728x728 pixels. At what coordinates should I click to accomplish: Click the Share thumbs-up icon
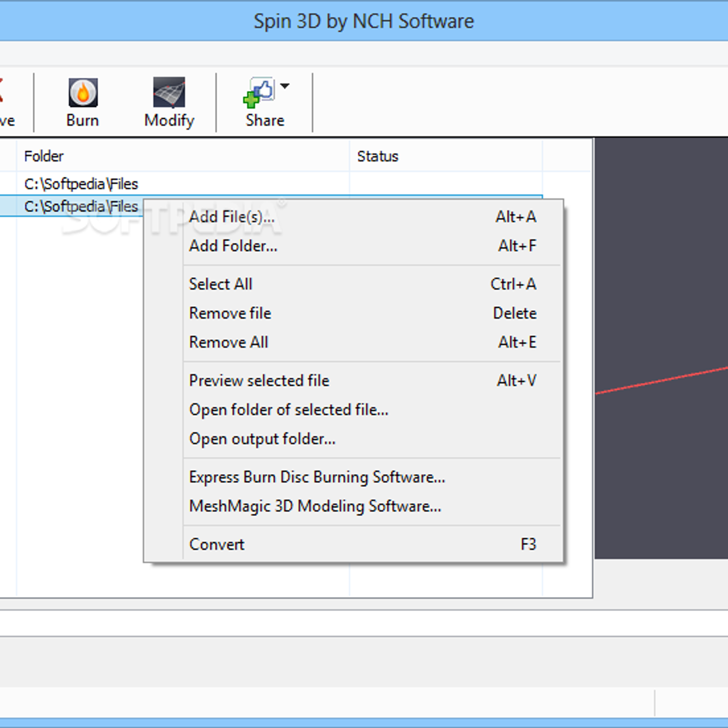tap(259, 93)
